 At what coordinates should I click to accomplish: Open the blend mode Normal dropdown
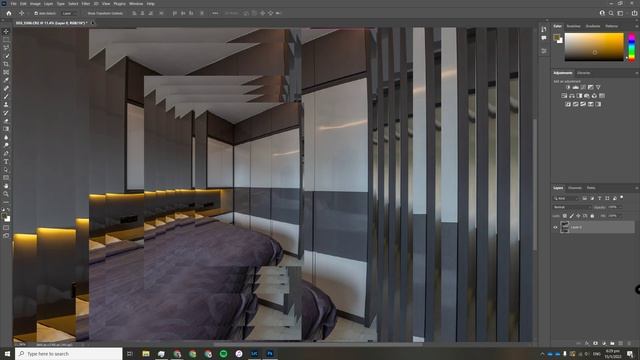[x=572, y=207]
